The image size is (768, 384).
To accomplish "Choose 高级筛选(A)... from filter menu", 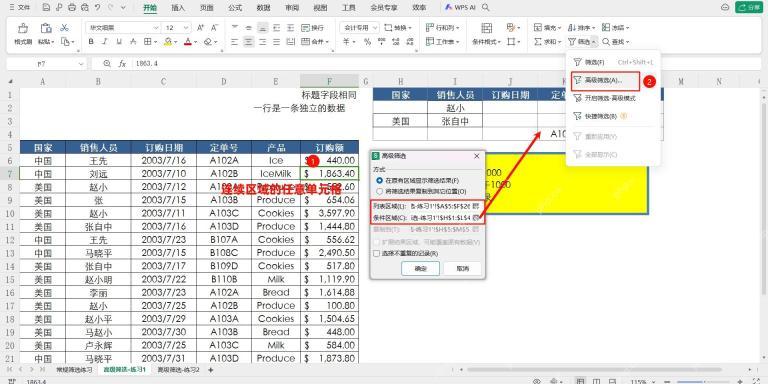I will [605, 82].
